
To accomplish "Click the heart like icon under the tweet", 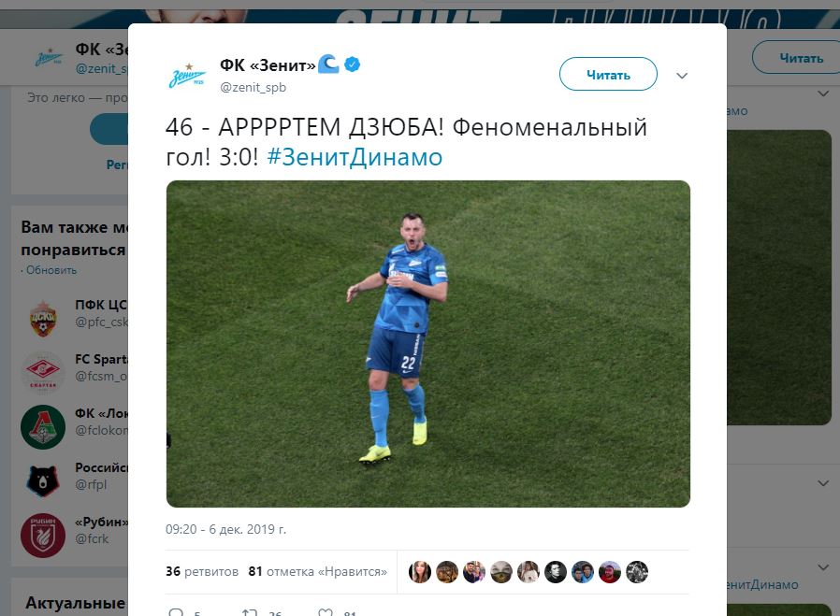I will (326, 613).
